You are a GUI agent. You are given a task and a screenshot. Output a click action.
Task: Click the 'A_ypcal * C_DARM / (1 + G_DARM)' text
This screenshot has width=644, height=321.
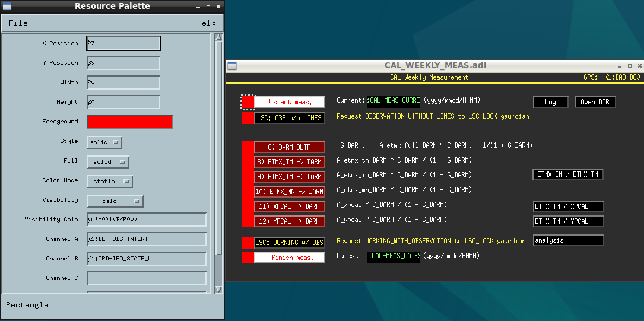pyautogui.click(x=392, y=220)
